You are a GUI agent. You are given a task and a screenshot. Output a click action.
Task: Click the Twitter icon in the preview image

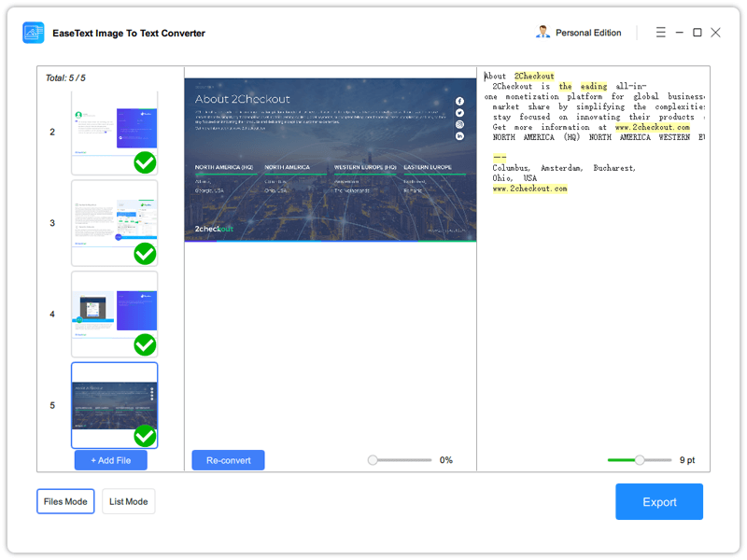coord(459,113)
